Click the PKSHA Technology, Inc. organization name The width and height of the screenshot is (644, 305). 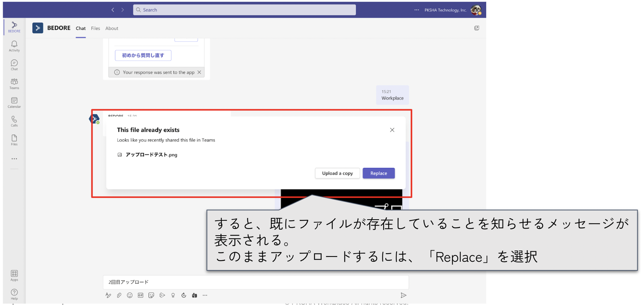click(446, 10)
